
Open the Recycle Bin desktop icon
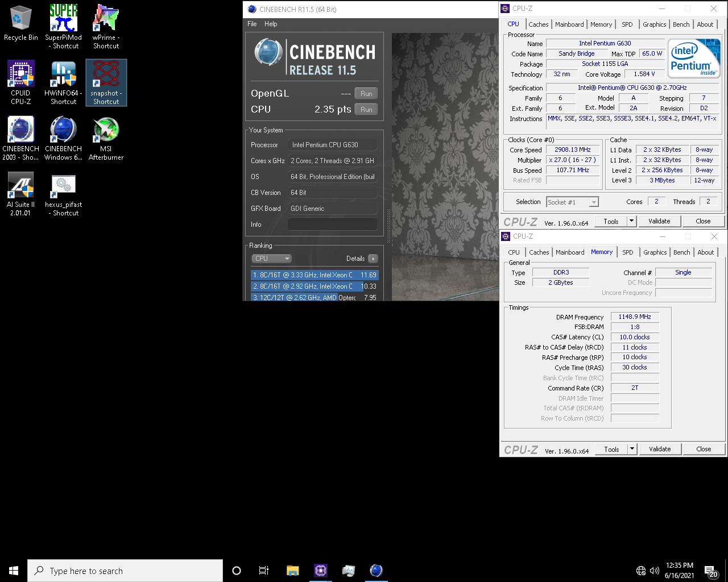(x=21, y=23)
